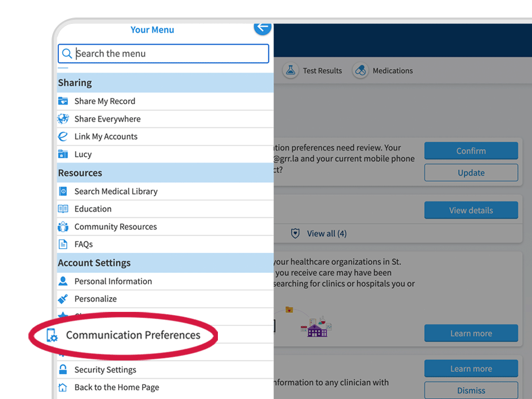Click the Personalize paintbrush icon
The image size is (532, 399).
tap(63, 299)
